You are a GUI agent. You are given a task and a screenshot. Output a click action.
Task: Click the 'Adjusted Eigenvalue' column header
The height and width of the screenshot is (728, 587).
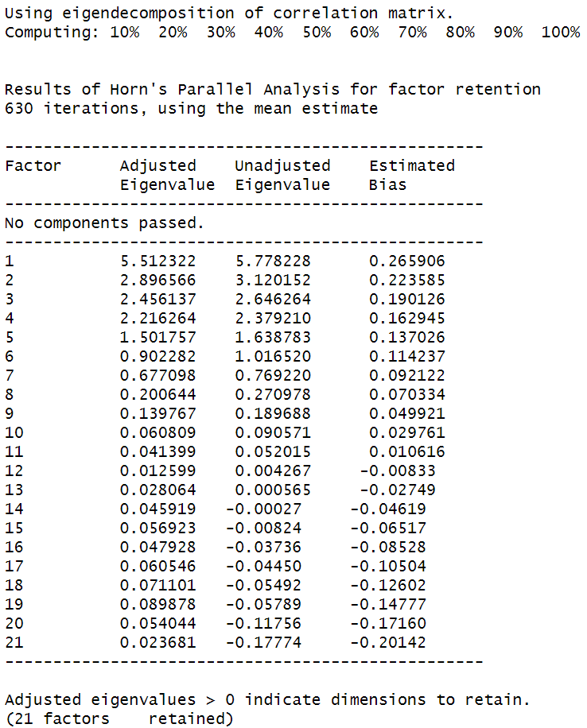(167, 175)
